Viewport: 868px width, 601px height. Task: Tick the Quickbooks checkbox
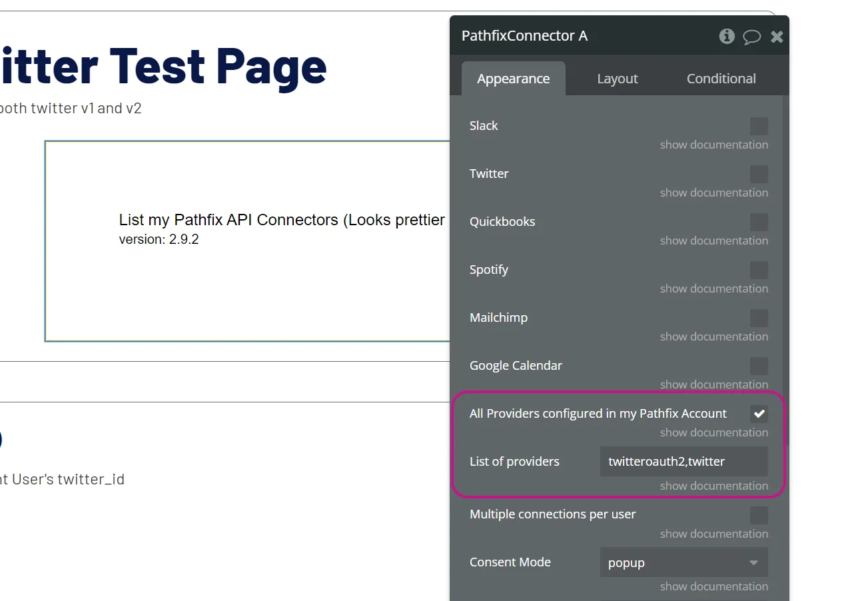[759, 222]
